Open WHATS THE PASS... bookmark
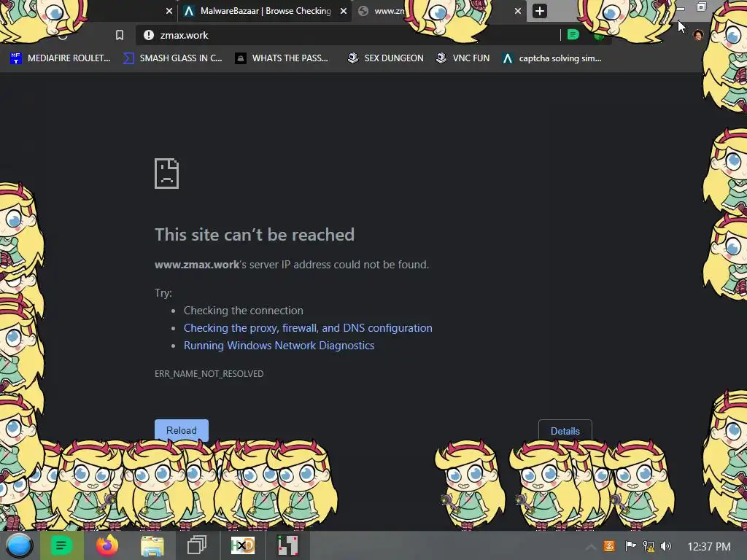The width and height of the screenshot is (747, 560). tap(282, 58)
